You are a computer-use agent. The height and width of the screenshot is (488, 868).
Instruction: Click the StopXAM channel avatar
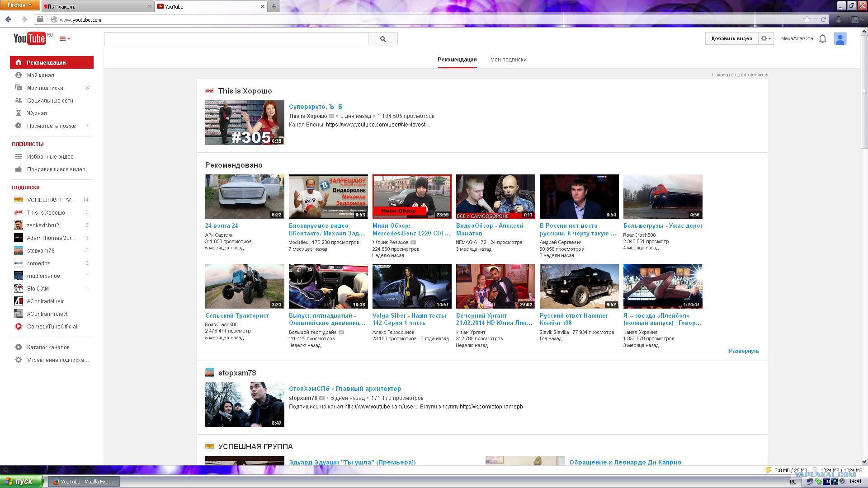click(x=19, y=288)
